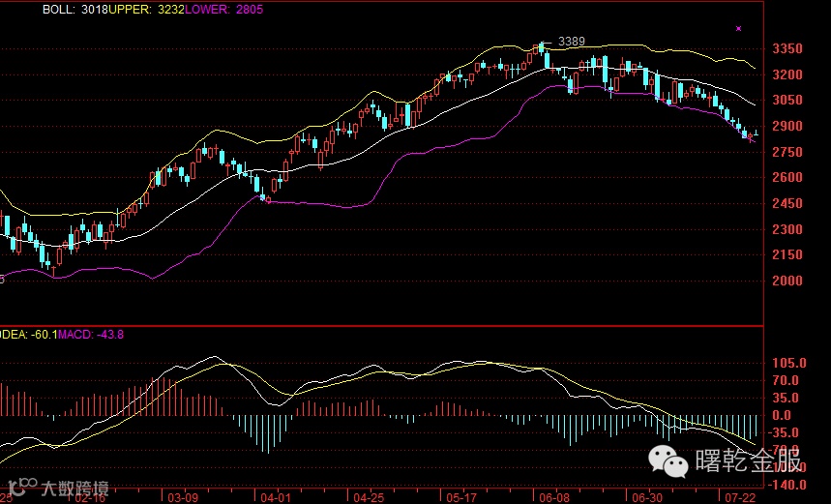The width and height of the screenshot is (831, 504).
Task: Click the 105.0 MACD axis value
Action: pos(789,363)
